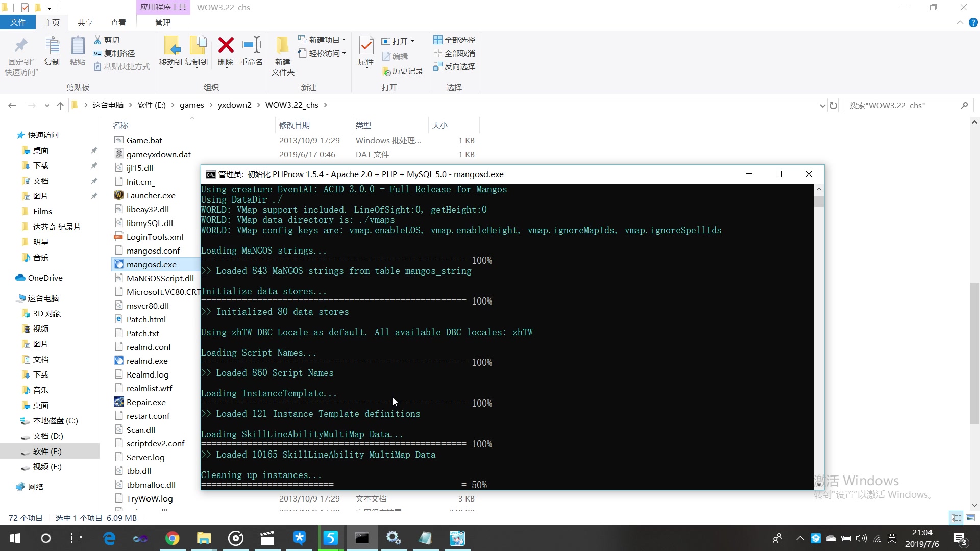Viewport: 980px width, 551px height.
Task: Click Application Tools (应用程序工具) tab
Action: [x=163, y=7]
